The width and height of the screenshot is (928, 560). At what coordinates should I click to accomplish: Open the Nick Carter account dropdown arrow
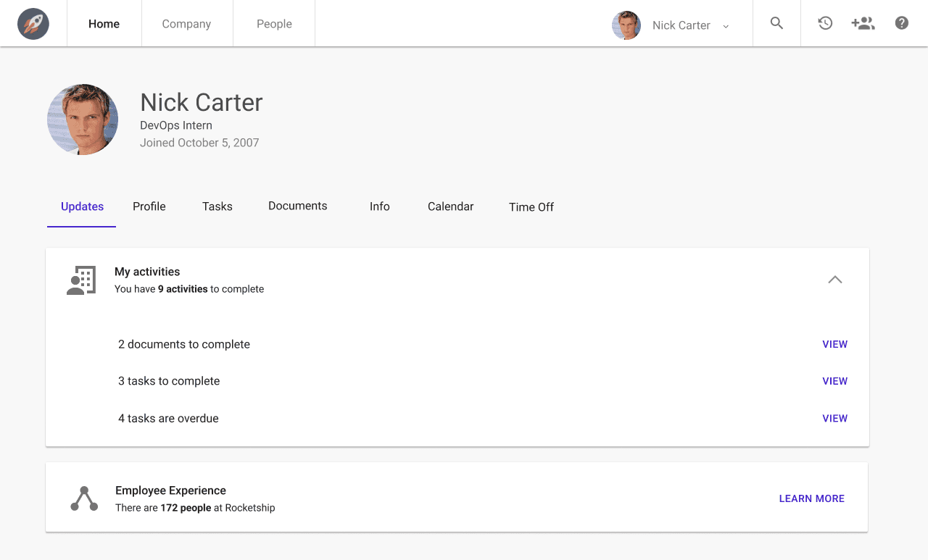click(726, 26)
